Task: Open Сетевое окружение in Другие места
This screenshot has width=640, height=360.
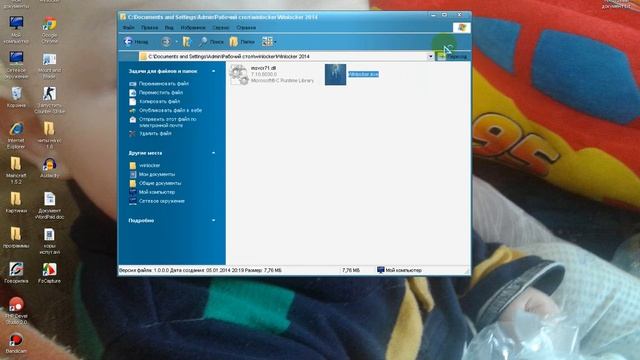Action: pyautogui.click(x=162, y=201)
